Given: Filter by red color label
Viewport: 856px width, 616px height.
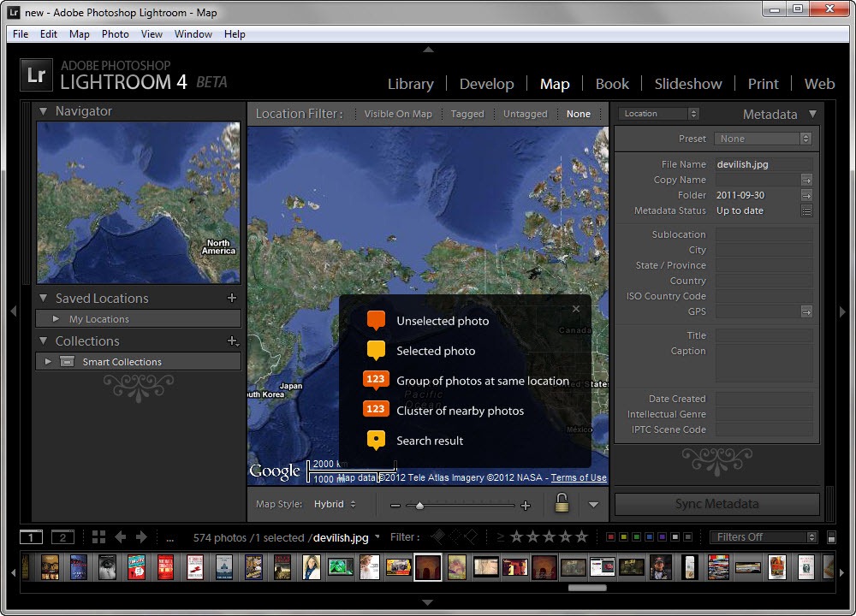Looking at the screenshot, I should coord(611,537).
